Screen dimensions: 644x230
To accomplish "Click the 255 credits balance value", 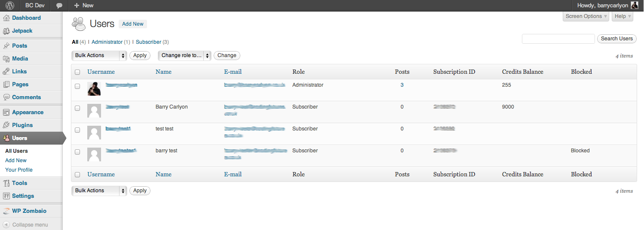I will tap(506, 85).
